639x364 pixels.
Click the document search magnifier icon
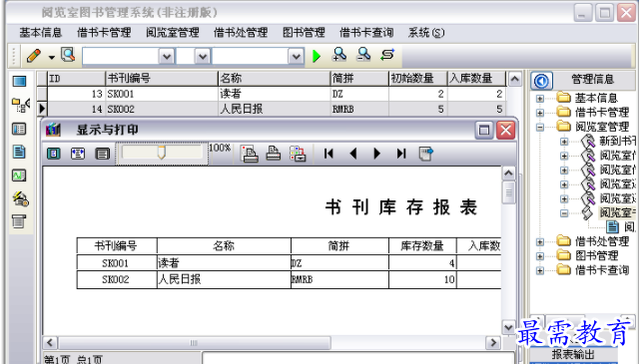point(68,55)
